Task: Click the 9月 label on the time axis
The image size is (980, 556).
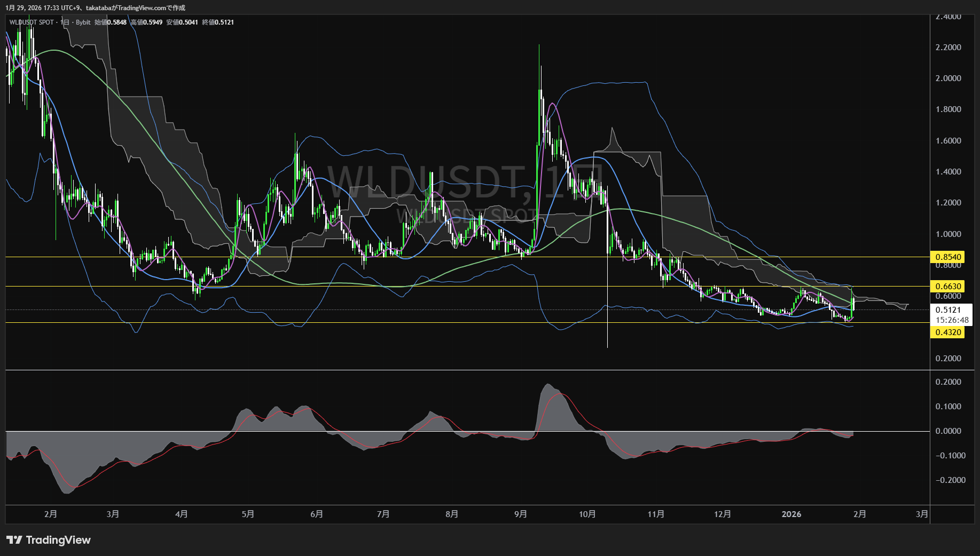Action: pyautogui.click(x=521, y=514)
